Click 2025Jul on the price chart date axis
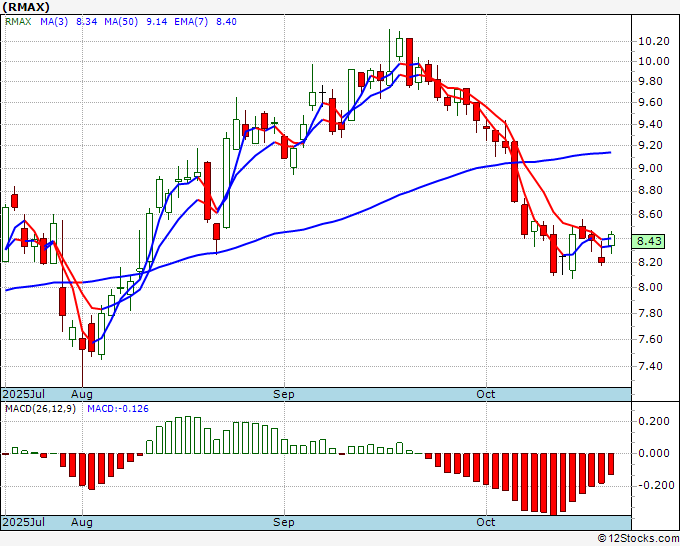The height and width of the screenshot is (546, 680). [x=24, y=394]
